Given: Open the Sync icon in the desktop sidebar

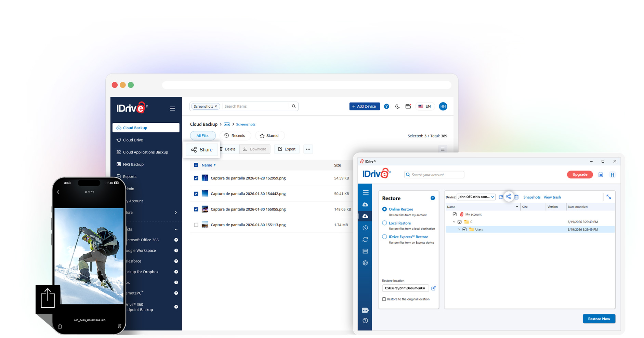Looking at the screenshot, I should (x=365, y=239).
